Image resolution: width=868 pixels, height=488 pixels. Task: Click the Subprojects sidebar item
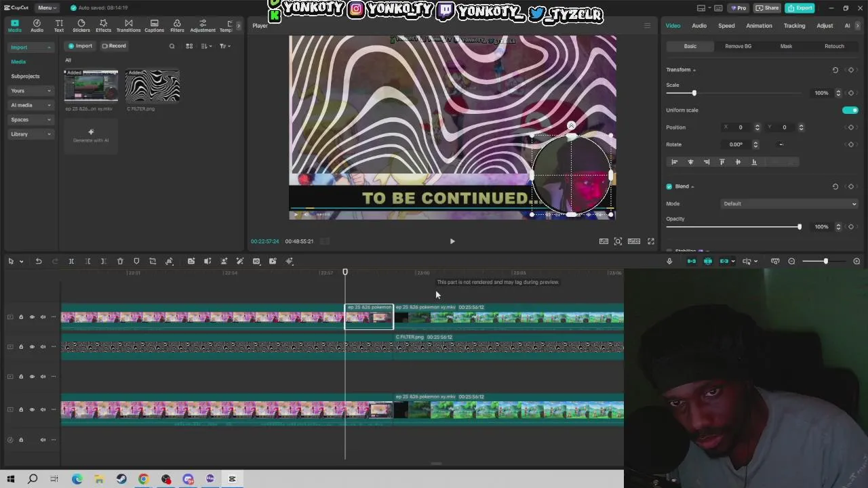[25, 76]
